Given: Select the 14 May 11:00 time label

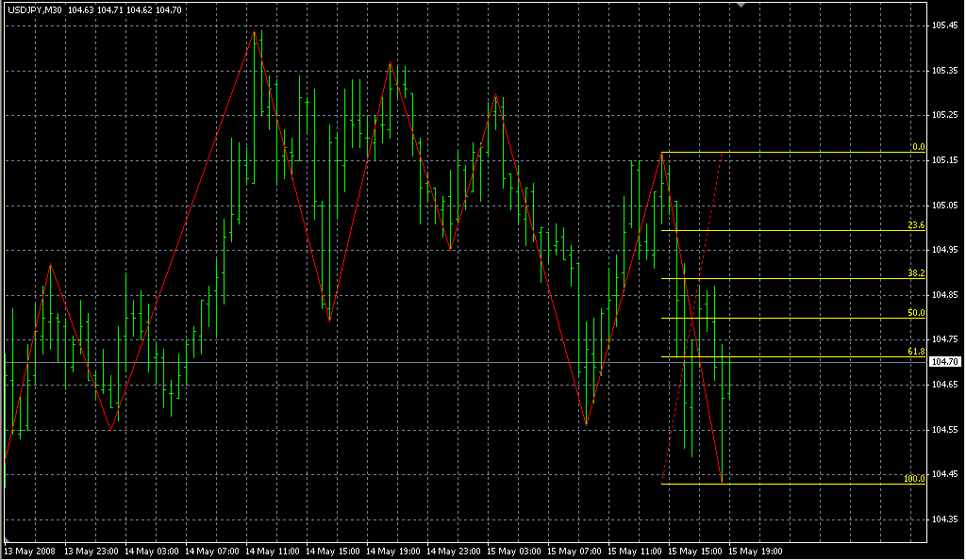Looking at the screenshot, I should click(274, 550).
